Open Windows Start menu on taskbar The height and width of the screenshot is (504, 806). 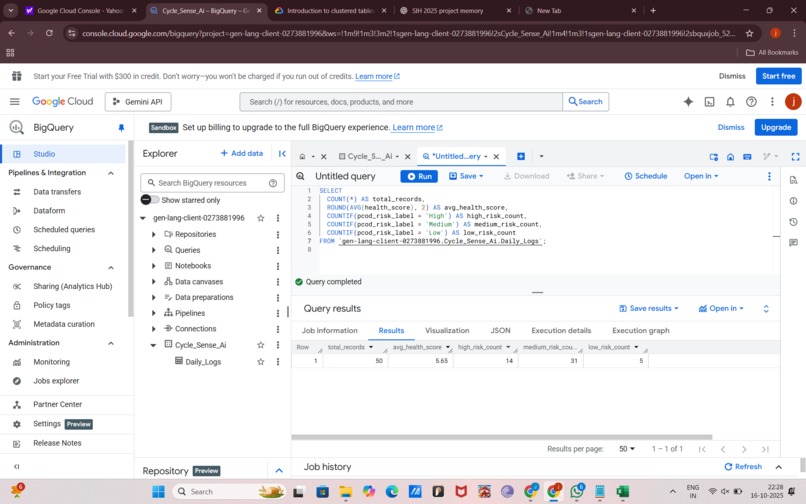(158, 492)
